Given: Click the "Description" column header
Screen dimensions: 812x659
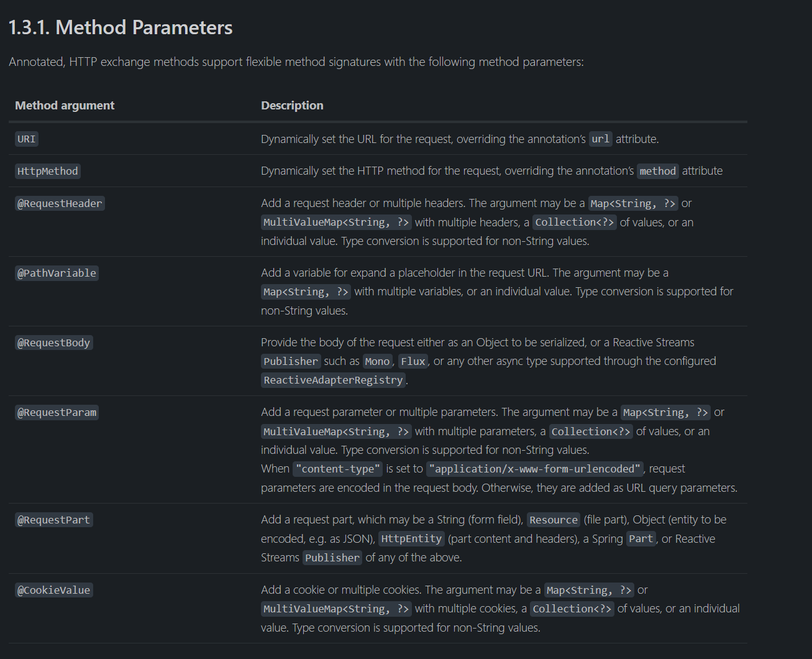Looking at the screenshot, I should [292, 106].
